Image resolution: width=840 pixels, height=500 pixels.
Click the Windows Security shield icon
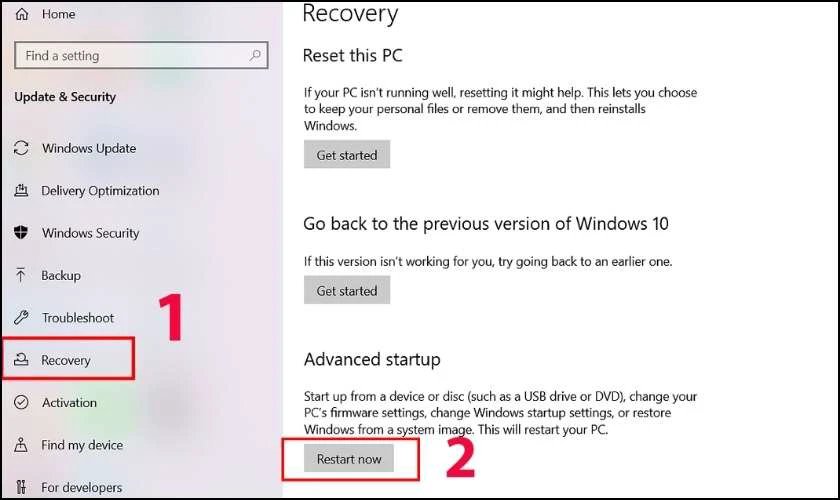[21, 233]
